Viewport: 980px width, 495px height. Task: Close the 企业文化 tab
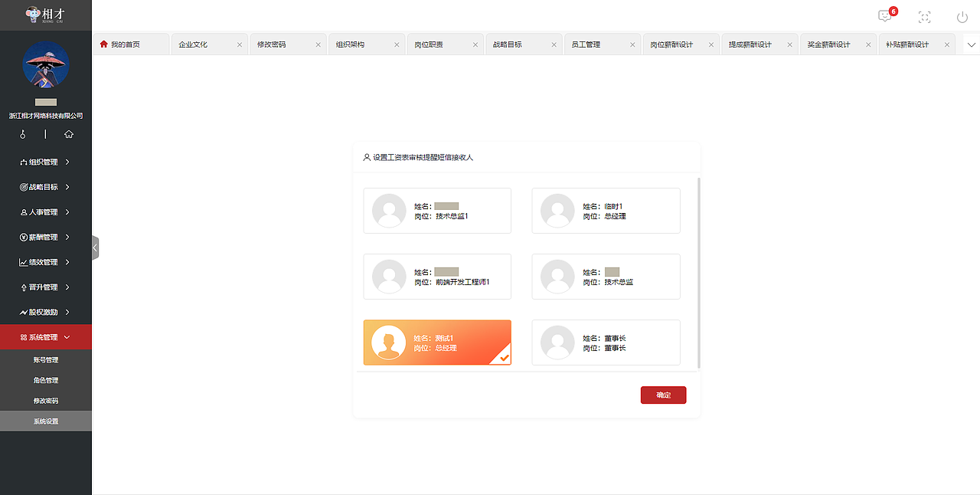coord(240,44)
